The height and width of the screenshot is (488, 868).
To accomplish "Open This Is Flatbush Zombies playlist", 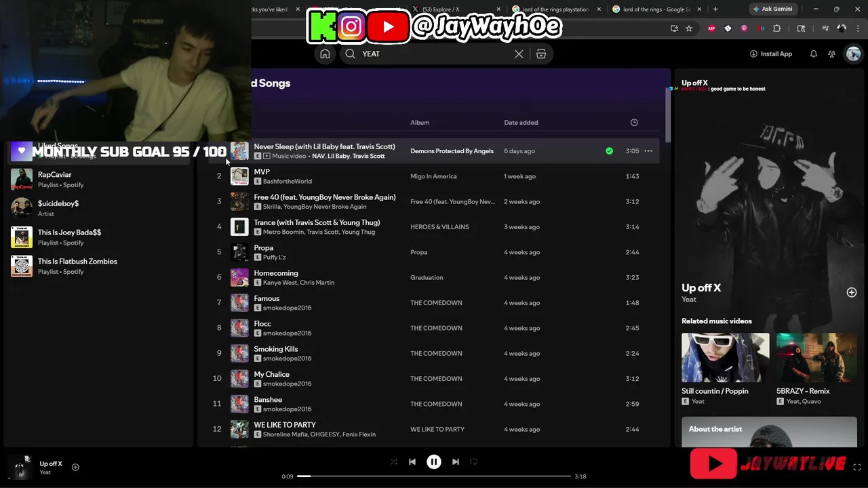I will pos(98,266).
